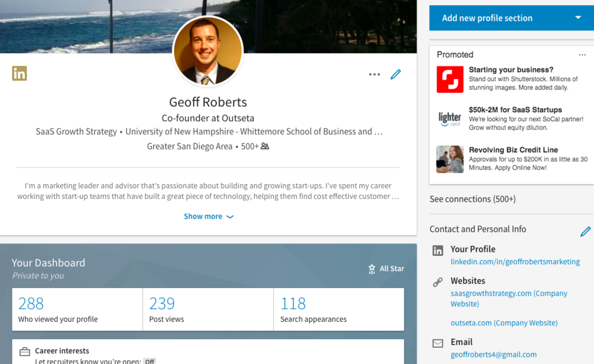Screen dimensions: 594x364
Task: Expand summary with Show more
Action: (x=208, y=216)
